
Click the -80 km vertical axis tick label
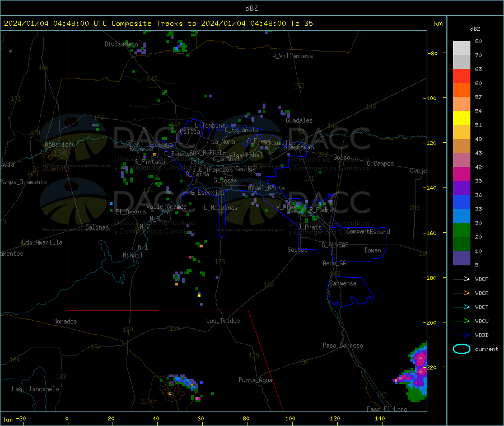tap(432, 53)
